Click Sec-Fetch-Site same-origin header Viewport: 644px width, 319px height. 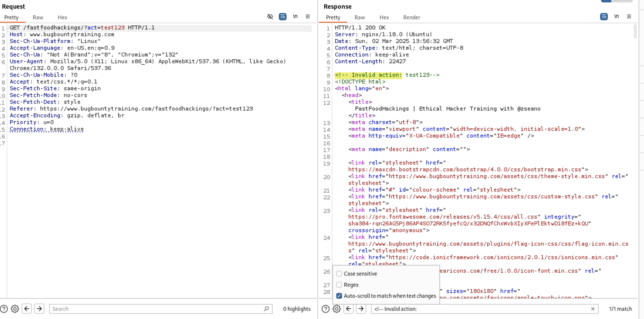pos(55,88)
